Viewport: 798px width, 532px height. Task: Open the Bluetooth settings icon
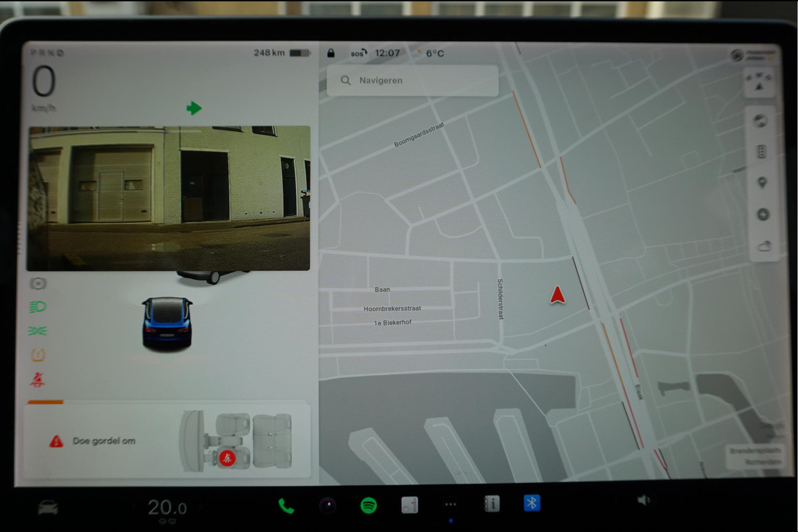[531, 503]
